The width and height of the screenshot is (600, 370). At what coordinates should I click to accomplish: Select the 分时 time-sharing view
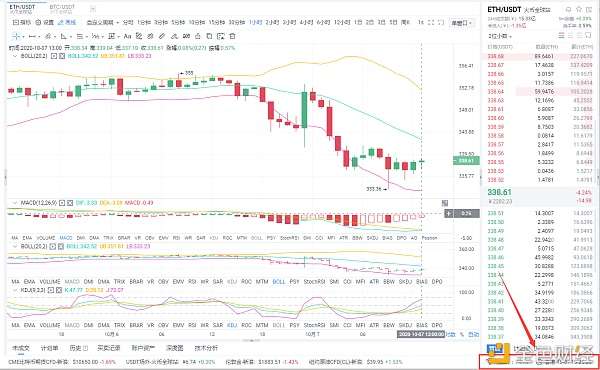(128, 23)
